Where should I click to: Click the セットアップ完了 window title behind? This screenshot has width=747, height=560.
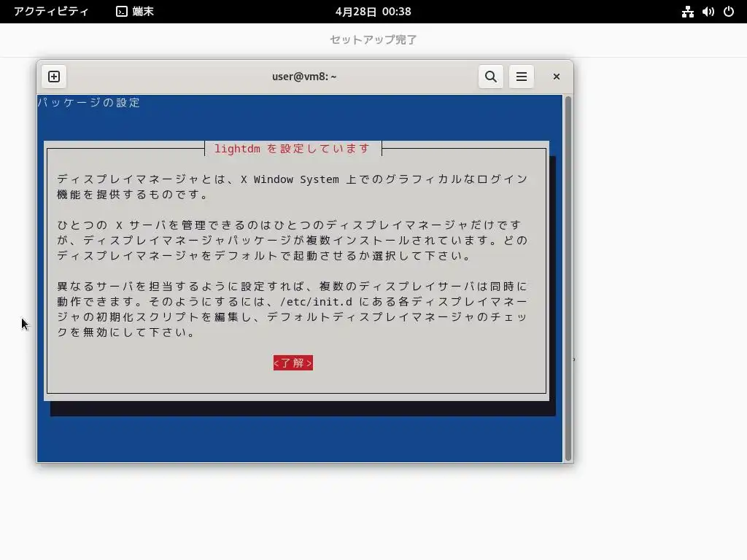coord(373,39)
